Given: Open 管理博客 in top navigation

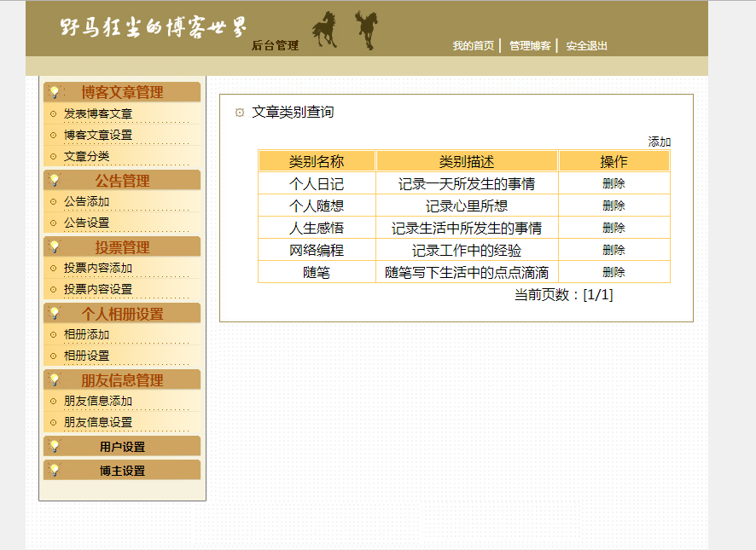Looking at the screenshot, I should pos(530,46).
